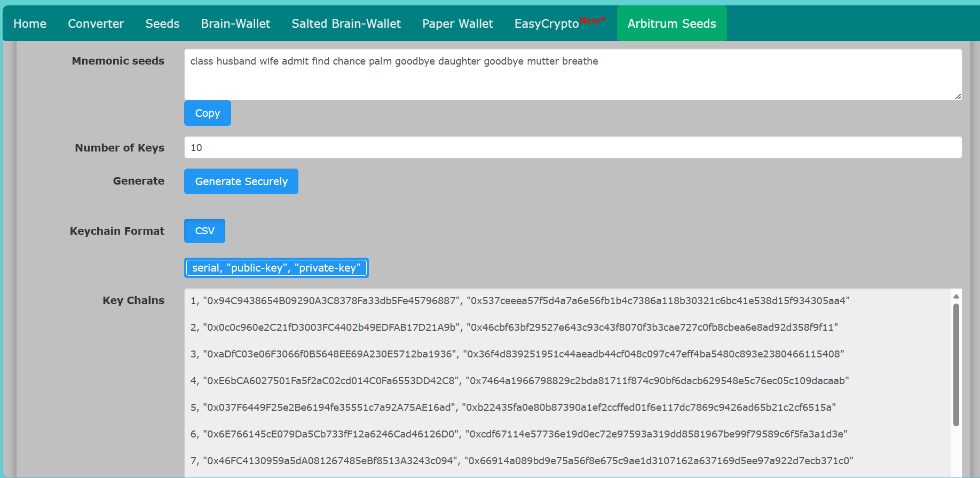Click key chain row 5 starting 0x037F
The width and height of the screenshot is (980, 478).
[513, 408]
